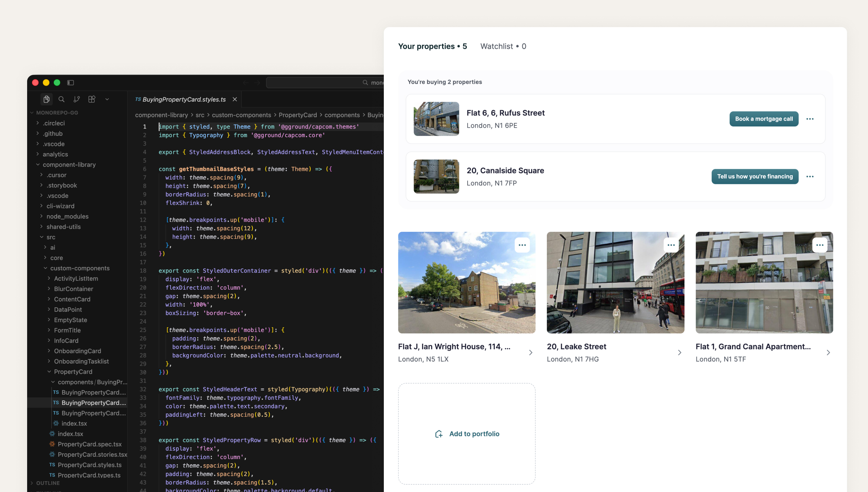
Task: Open more menu on Grand Canal Apartment card
Action: 820,245
